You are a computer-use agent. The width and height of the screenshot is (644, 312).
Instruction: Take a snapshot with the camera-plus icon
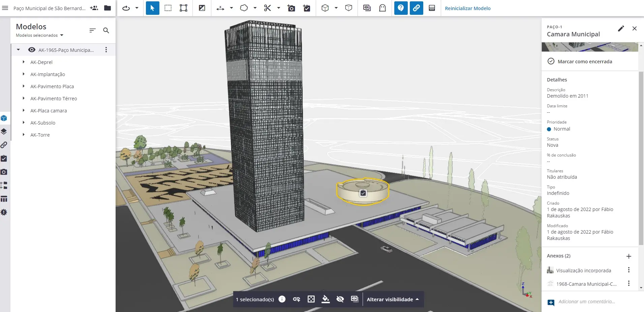point(291,8)
